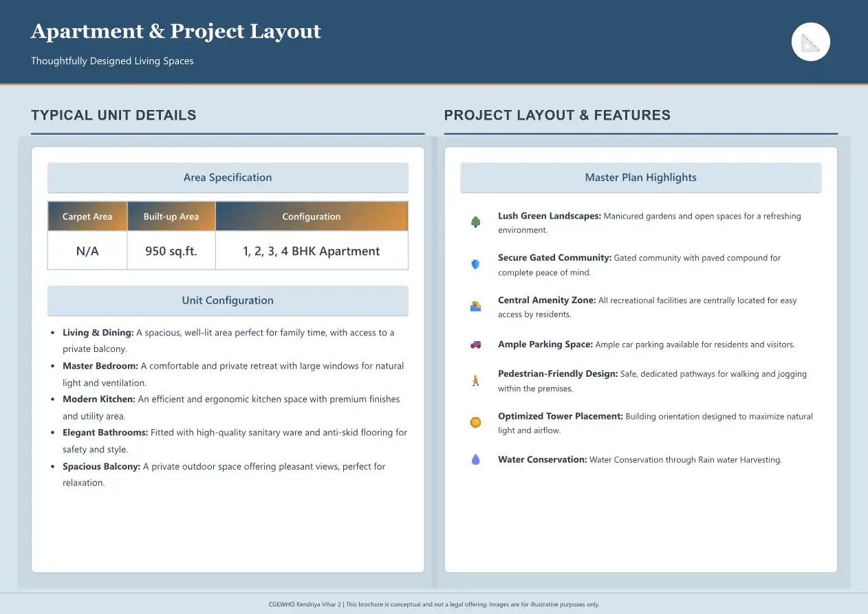Screen dimensions: 868x614
Task: Click the Typical Unit Details heading
Action: (x=113, y=116)
